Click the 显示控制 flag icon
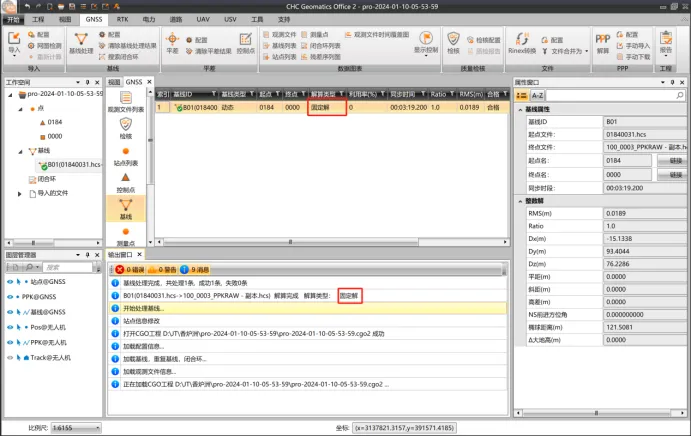 (x=426, y=44)
